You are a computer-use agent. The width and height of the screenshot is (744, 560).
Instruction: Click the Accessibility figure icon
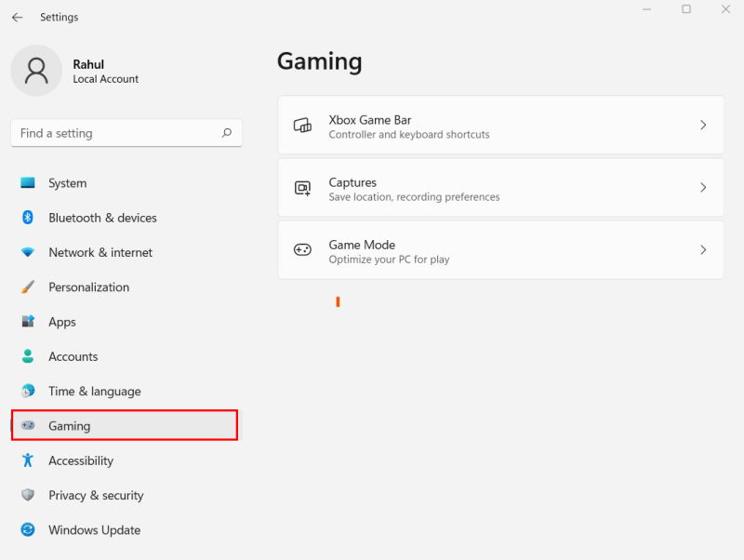point(28,460)
